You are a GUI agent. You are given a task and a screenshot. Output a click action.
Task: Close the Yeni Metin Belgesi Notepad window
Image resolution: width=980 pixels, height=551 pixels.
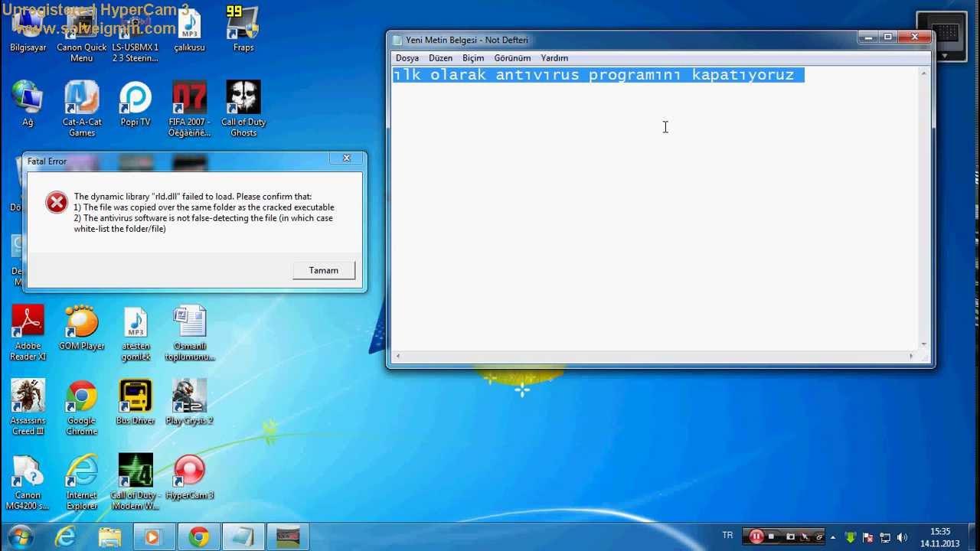pyautogui.click(x=915, y=37)
